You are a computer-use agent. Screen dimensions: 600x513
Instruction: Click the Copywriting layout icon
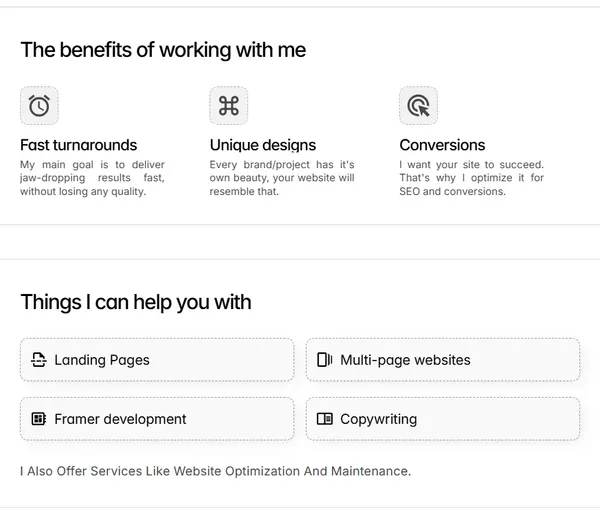(x=324, y=419)
